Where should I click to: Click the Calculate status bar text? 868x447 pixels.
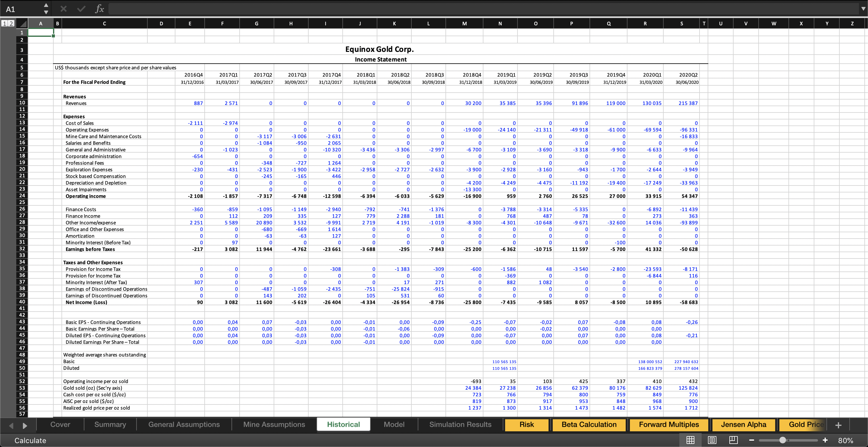click(x=30, y=440)
